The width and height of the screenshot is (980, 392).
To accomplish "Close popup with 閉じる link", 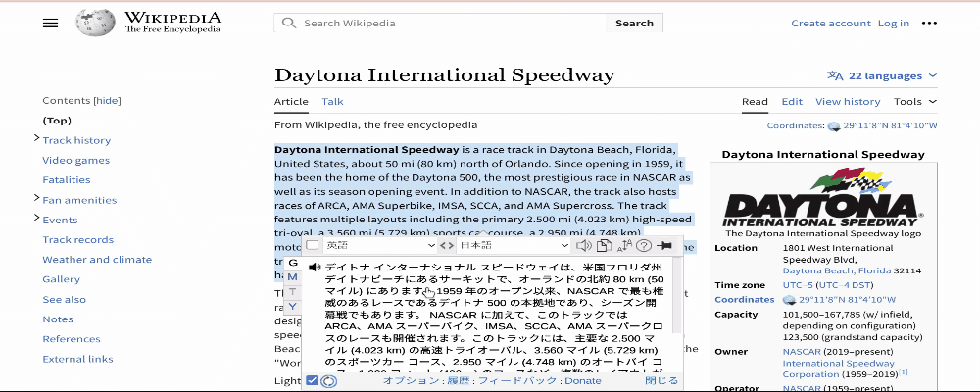I will click(x=661, y=381).
